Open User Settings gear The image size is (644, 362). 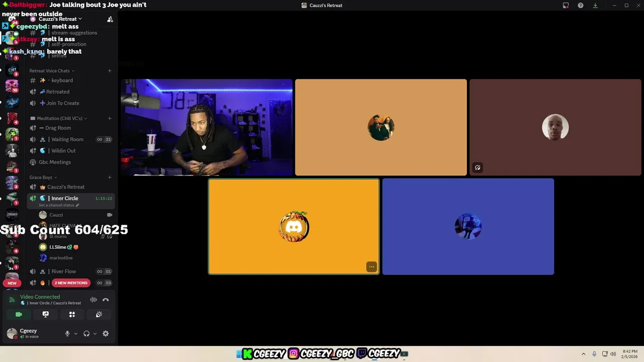[x=106, y=334]
